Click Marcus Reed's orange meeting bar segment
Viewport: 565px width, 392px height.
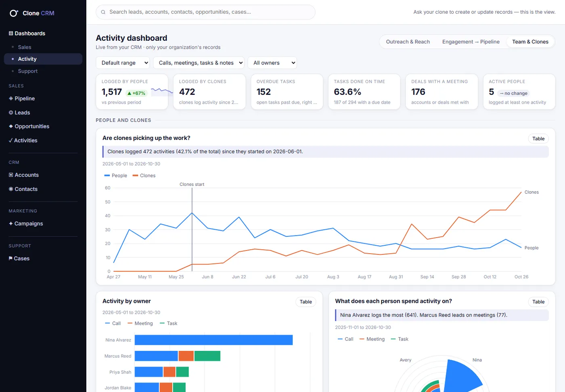pos(186,356)
